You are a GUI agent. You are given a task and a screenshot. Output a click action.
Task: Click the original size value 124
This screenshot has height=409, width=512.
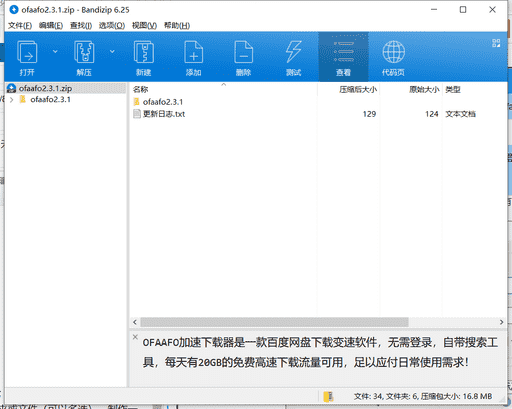(432, 114)
